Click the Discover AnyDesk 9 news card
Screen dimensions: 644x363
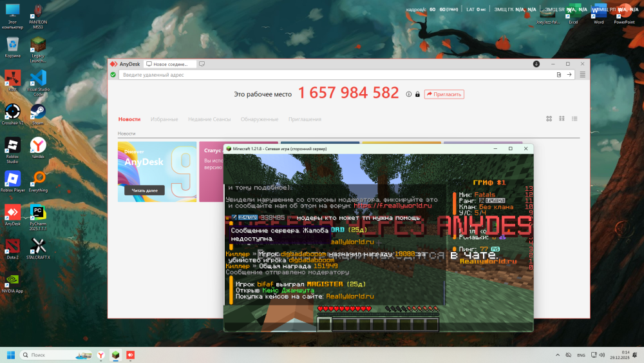click(x=157, y=172)
